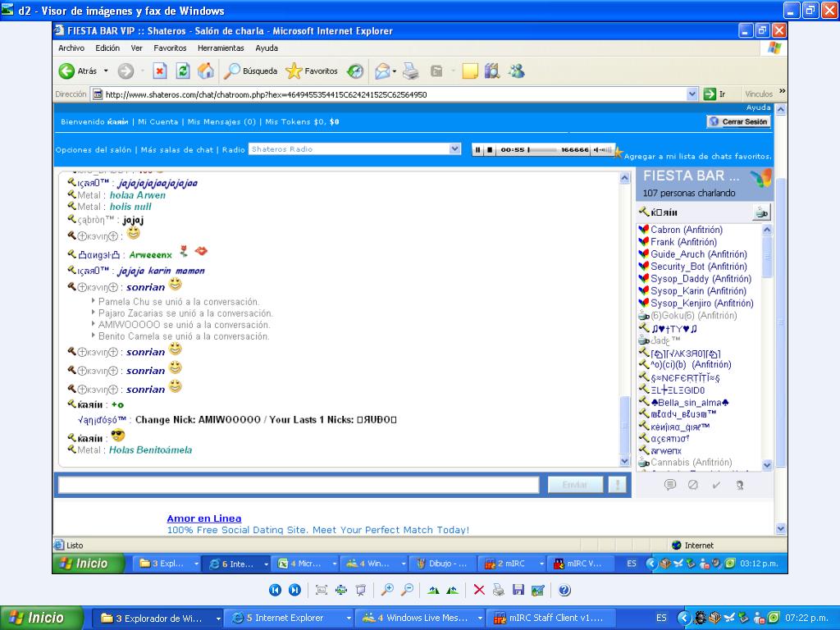Image resolution: width=840 pixels, height=630 pixels.
Task: Rotate the image clockwise
Action: pyautogui.click(x=433, y=590)
